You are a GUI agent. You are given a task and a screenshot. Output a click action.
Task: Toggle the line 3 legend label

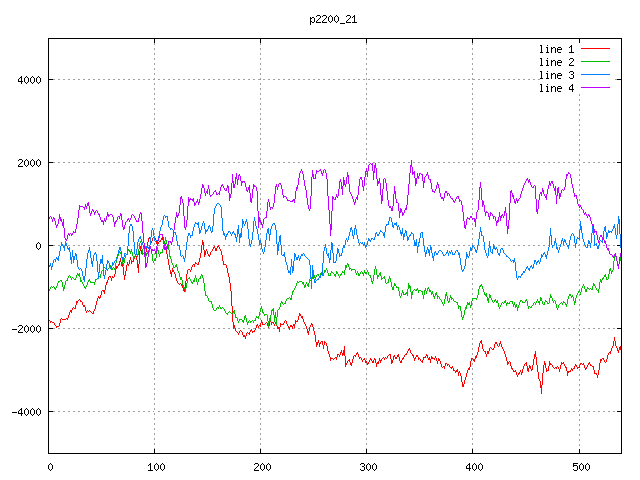pos(556,75)
